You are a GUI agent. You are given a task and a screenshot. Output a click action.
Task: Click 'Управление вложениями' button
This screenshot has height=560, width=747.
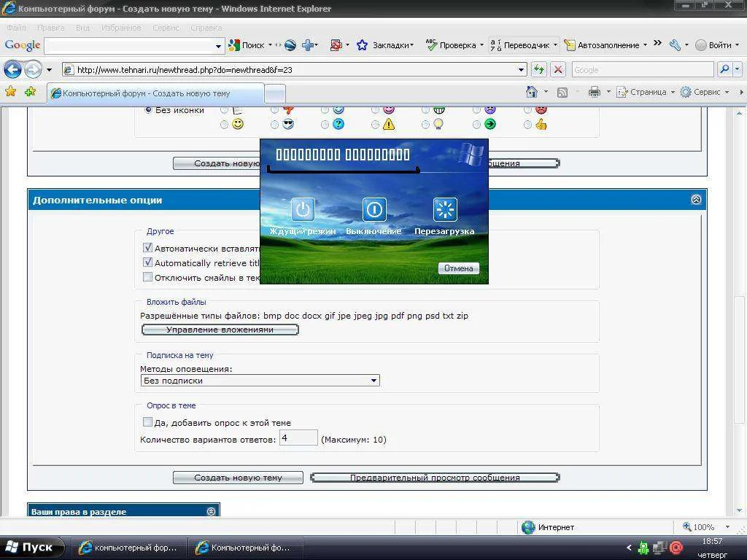pos(220,330)
